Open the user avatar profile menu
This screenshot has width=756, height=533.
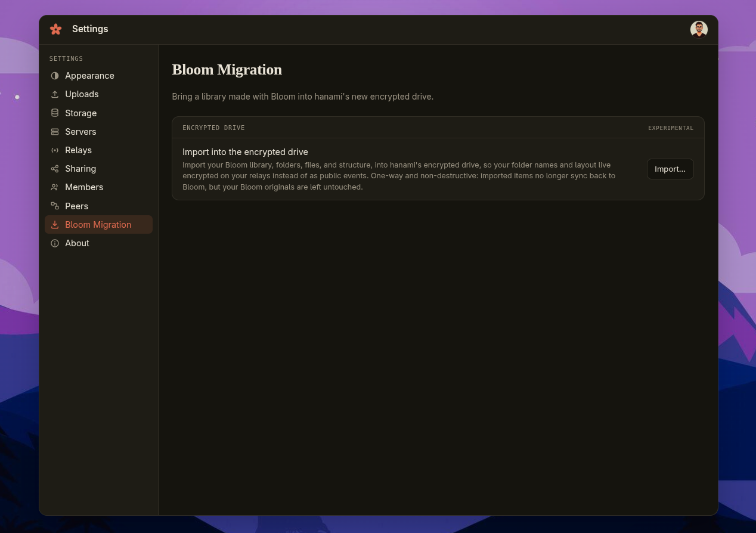pyautogui.click(x=699, y=29)
